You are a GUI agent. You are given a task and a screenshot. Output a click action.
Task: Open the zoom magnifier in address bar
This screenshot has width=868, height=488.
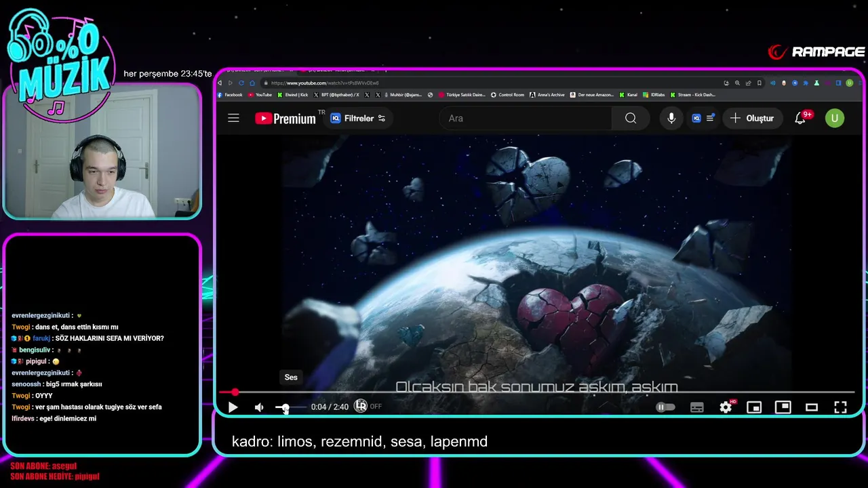point(737,83)
